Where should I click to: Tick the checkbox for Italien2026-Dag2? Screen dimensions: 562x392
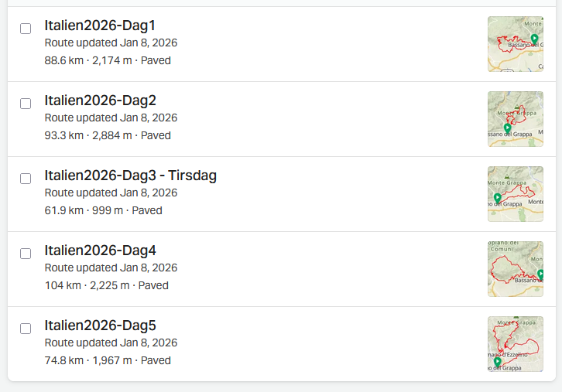[x=26, y=104]
